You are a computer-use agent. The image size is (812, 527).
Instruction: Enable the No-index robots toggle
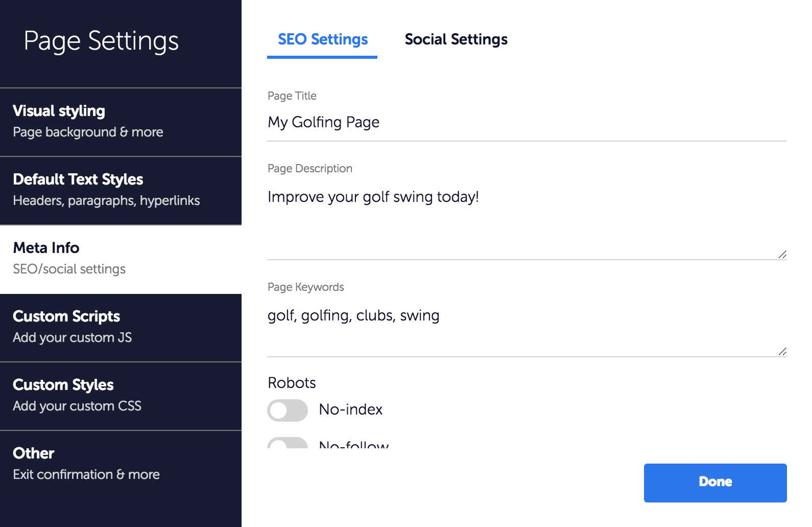pyautogui.click(x=288, y=410)
